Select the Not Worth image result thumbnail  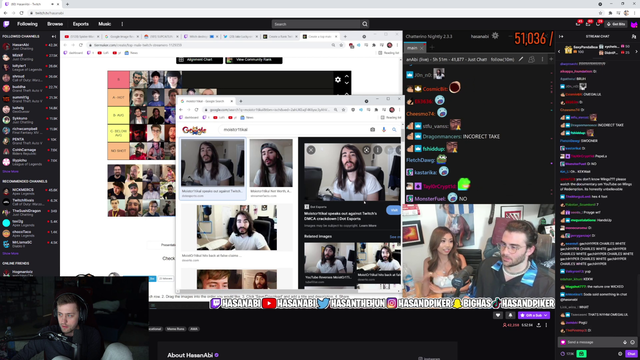pos(271,163)
